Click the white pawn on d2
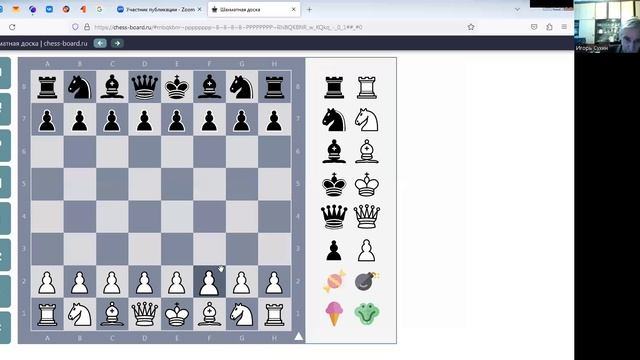The height and width of the screenshot is (360, 640). (x=144, y=282)
